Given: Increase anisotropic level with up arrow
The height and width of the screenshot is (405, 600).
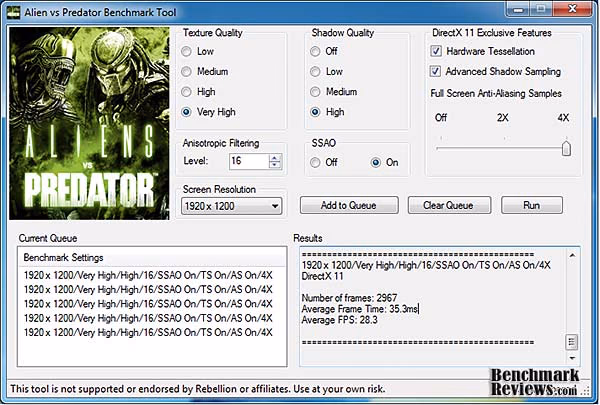Looking at the screenshot, I should tap(275, 158).
